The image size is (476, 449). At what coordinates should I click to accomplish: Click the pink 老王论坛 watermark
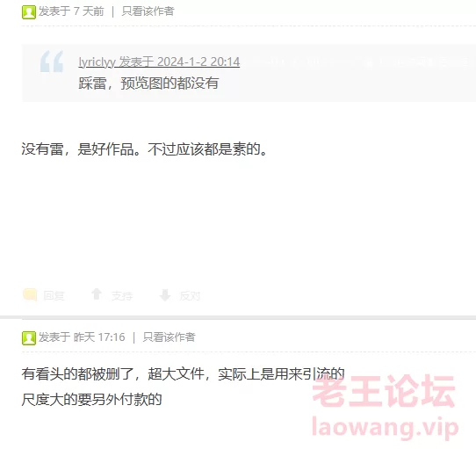[x=384, y=391]
